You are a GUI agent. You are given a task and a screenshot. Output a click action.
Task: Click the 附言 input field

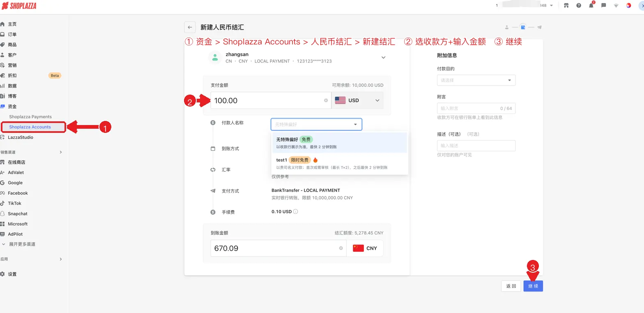click(x=476, y=108)
